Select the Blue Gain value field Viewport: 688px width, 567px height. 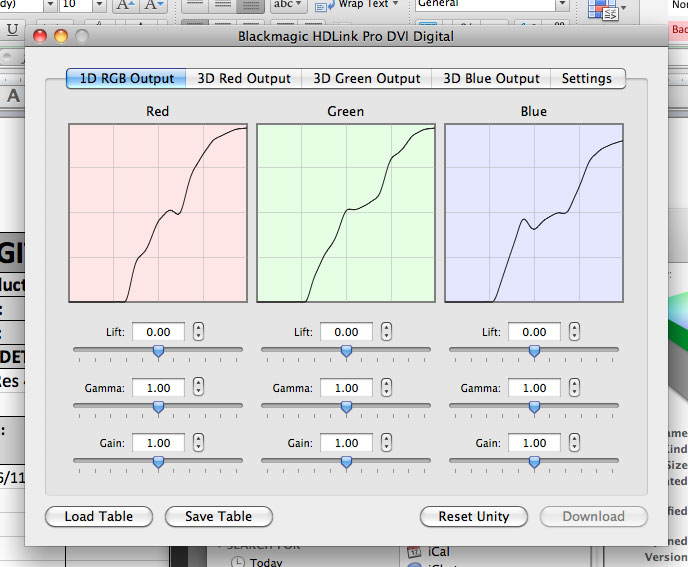click(534, 443)
